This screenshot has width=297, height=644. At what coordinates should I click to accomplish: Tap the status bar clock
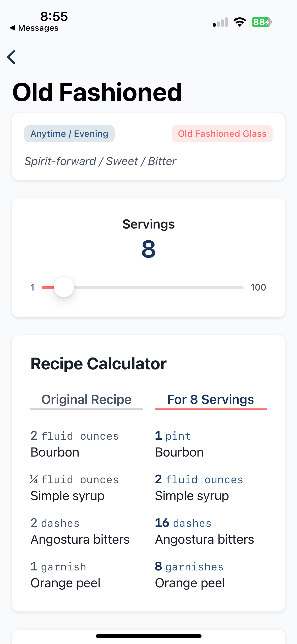click(x=54, y=16)
